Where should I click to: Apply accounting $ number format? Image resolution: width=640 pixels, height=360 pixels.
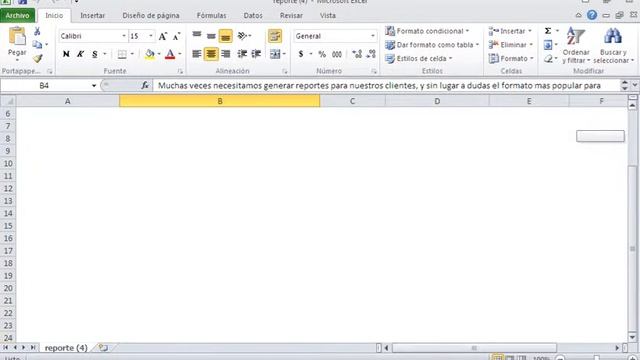click(x=301, y=54)
